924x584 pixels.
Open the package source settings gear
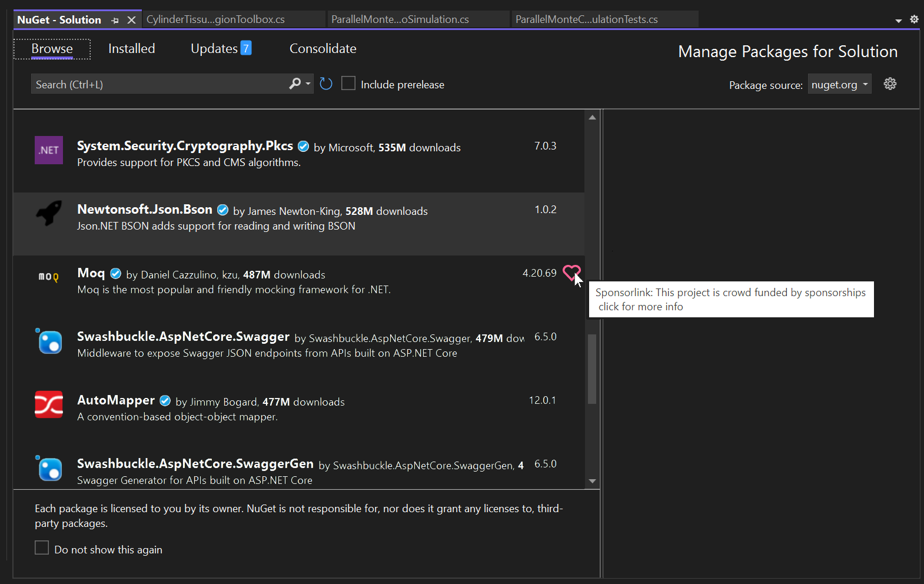tap(890, 84)
